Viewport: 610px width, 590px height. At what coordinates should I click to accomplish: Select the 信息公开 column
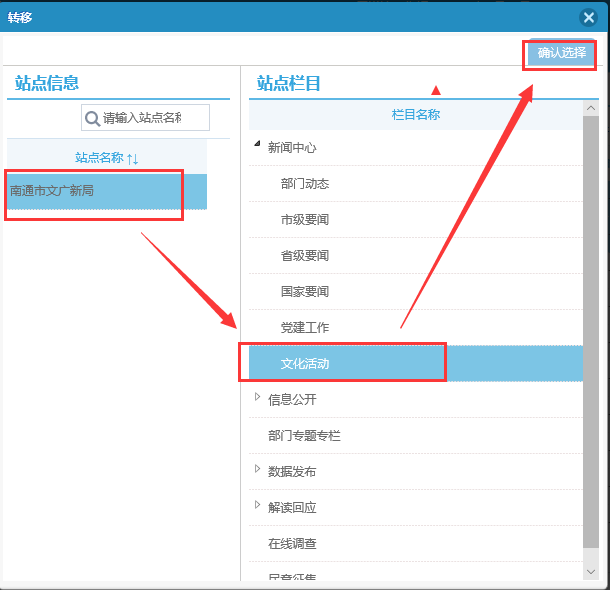tap(415, 400)
